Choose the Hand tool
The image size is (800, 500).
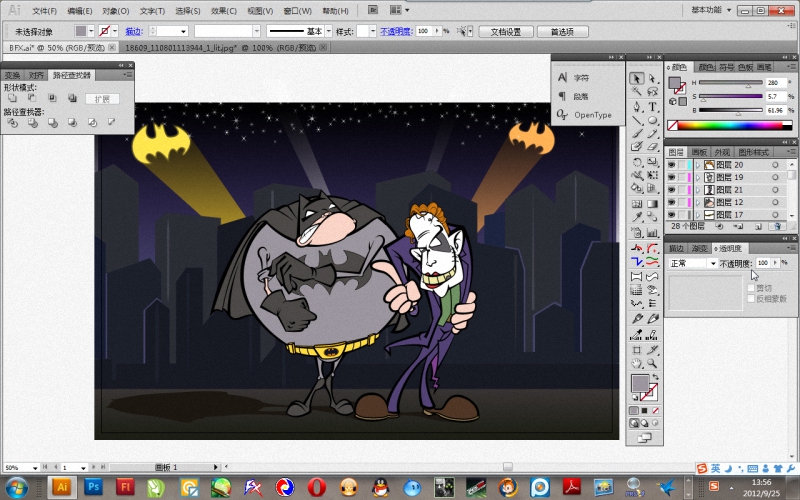(x=636, y=363)
